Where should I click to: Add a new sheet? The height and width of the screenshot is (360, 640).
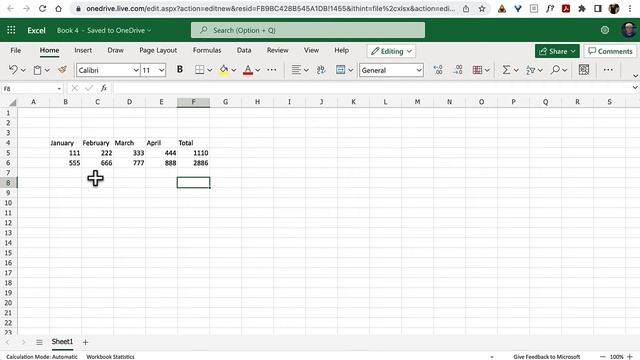point(85,342)
